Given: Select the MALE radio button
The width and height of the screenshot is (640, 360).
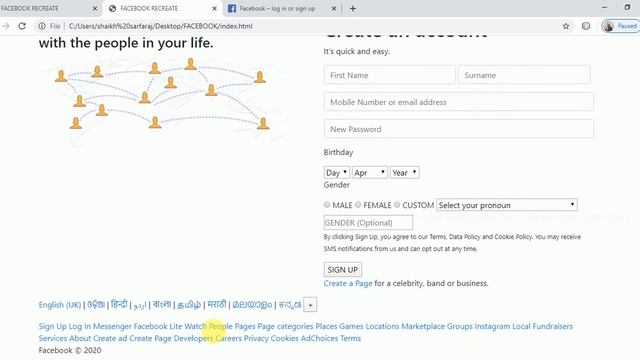Looking at the screenshot, I should click(327, 205).
